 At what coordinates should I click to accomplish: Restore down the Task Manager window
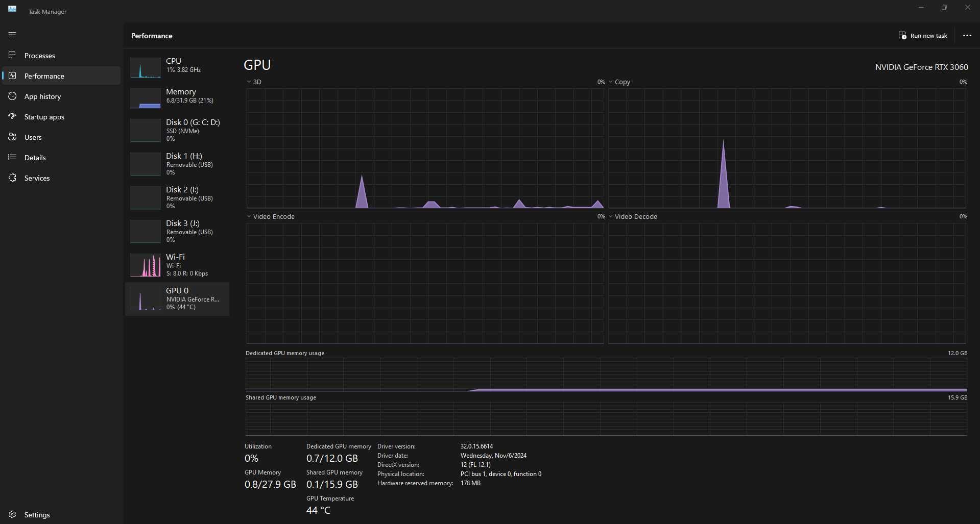coord(944,8)
